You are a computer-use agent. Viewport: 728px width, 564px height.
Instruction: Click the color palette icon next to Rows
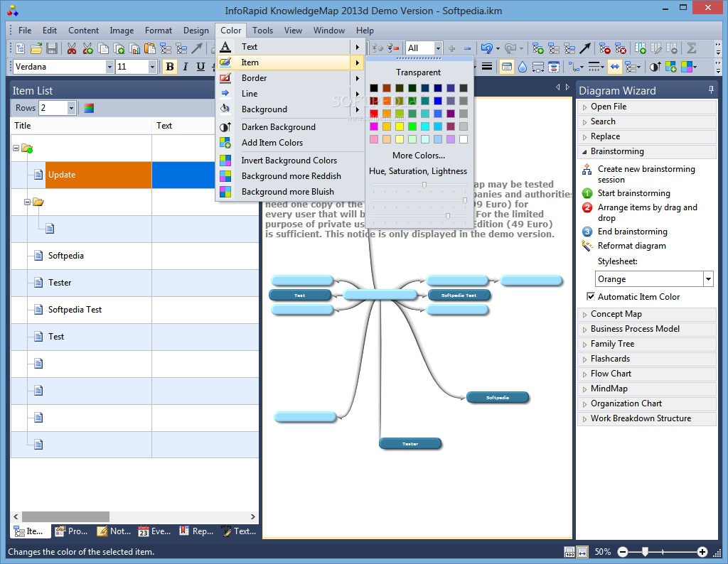click(x=89, y=109)
